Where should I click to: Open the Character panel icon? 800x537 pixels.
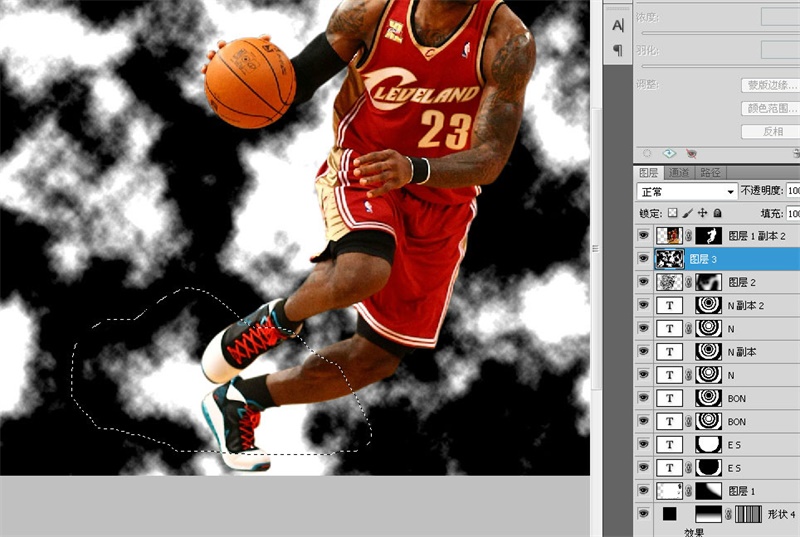tap(618, 25)
